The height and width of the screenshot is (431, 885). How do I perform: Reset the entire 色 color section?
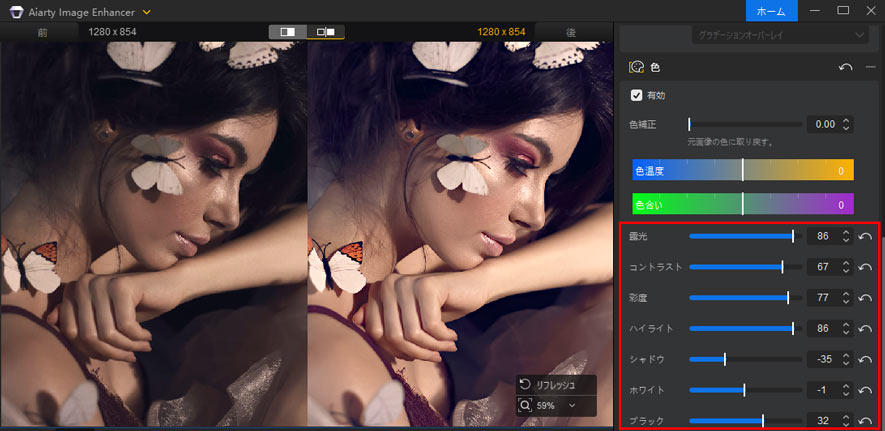coord(845,67)
